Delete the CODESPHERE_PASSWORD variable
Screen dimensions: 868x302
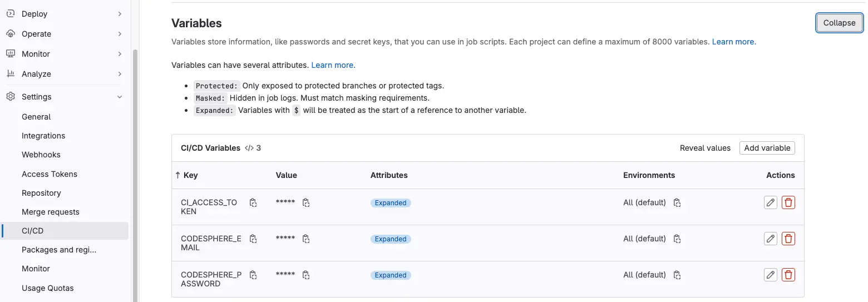(x=788, y=275)
